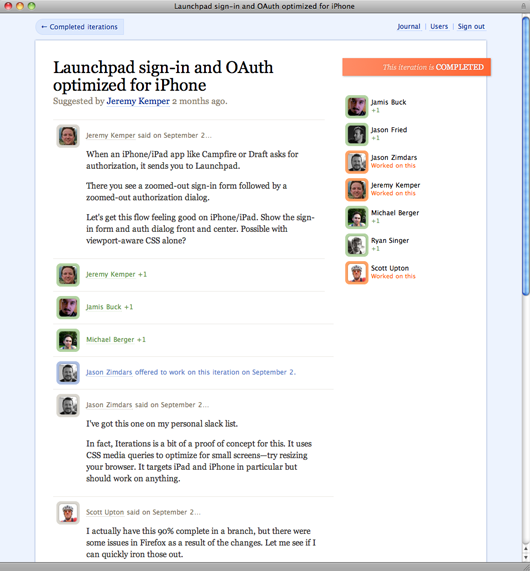Viewport: 530px width, 571px height.
Task: Click avatar beside 'Jeremy Kemper said on September 2'
Action: [x=68, y=136]
